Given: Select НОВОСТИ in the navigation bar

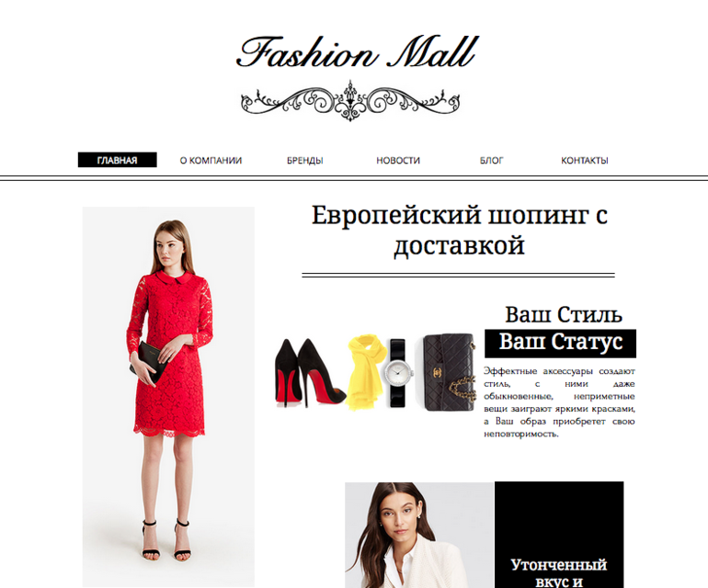Looking at the screenshot, I should [398, 160].
